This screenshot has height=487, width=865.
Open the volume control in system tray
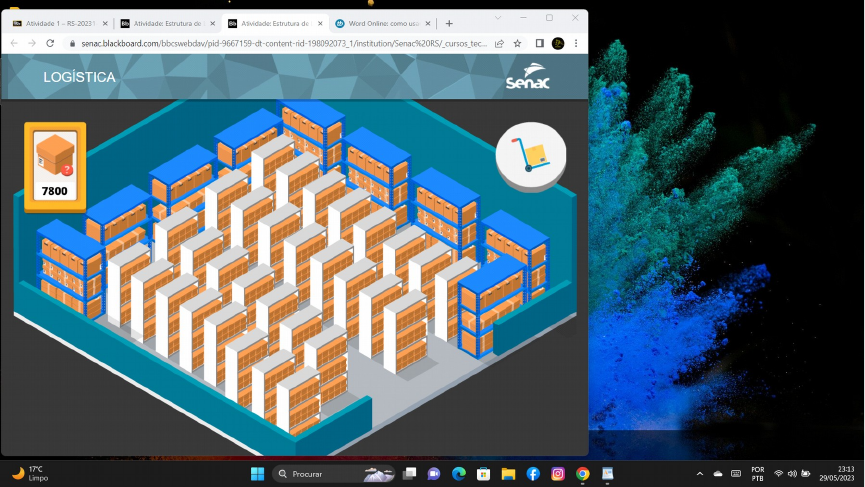click(792, 473)
